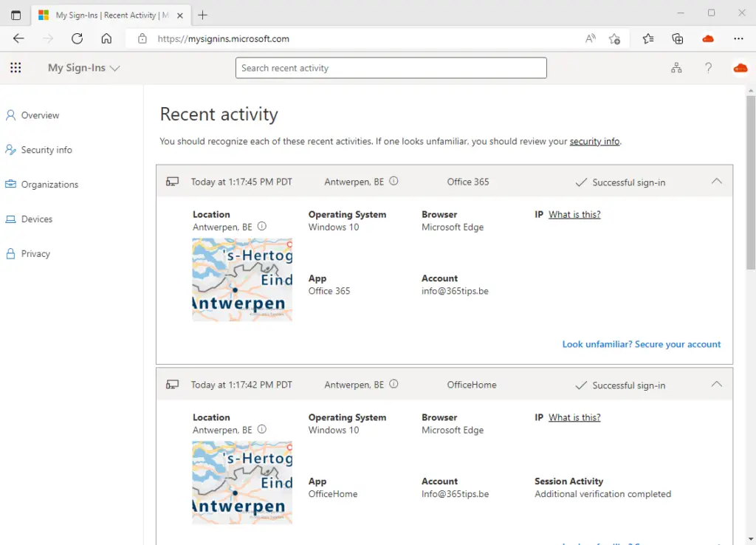Open the Collections icon
The width and height of the screenshot is (756, 545).
click(x=678, y=38)
